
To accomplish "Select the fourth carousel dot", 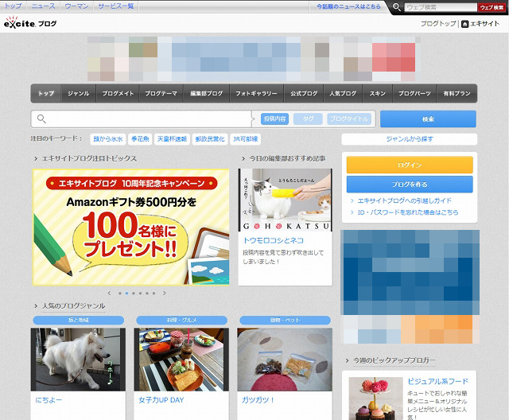I will (140, 294).
